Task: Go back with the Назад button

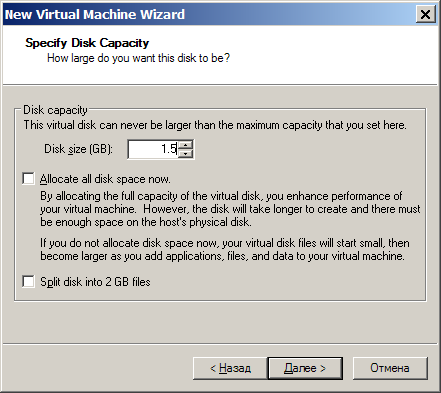Action: coord(230,368)
